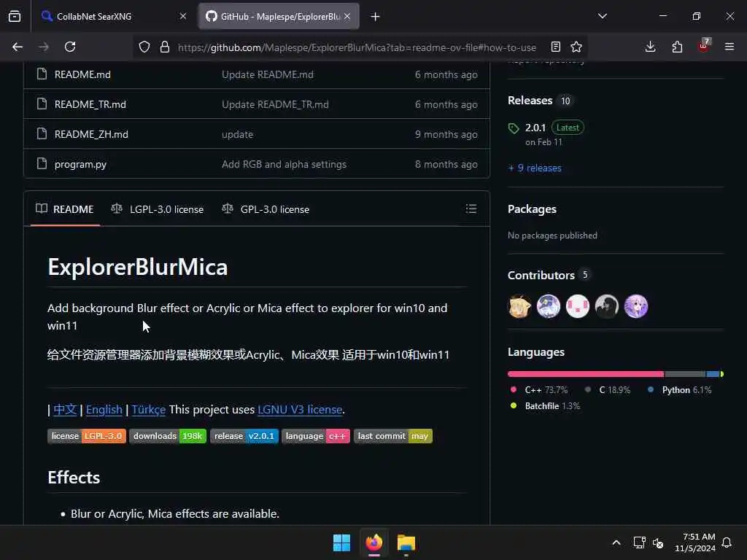The width and height of the screenshot is (747, 560).
Task: Open fourth contributor dark avatar
Action: [x=606, y=306]
